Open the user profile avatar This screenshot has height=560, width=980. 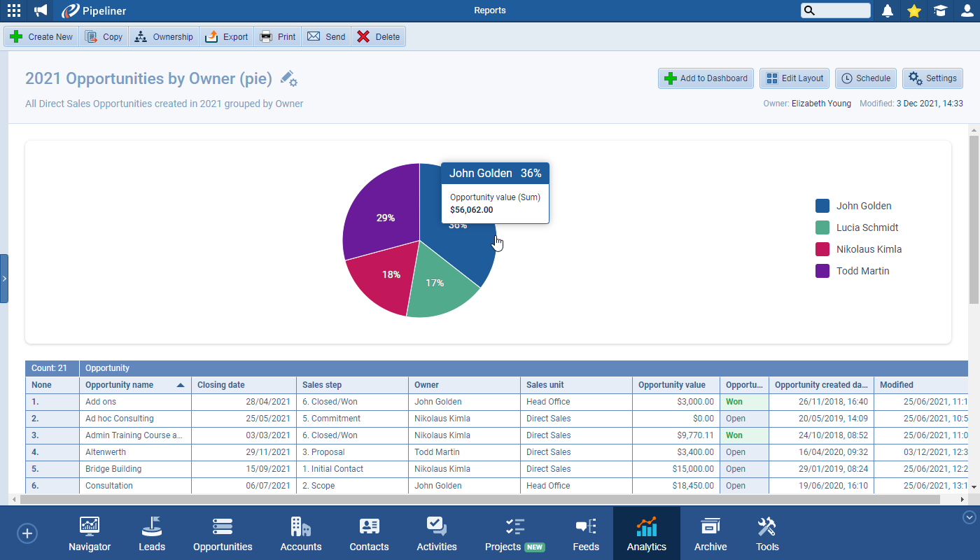[967, 10]
